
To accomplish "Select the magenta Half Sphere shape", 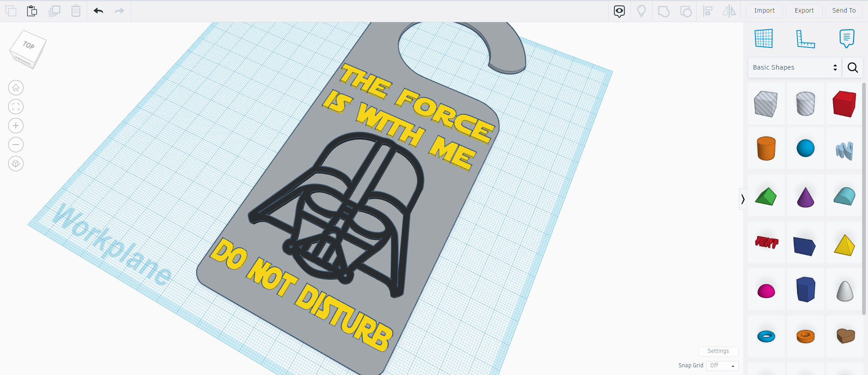I will 766,291.
